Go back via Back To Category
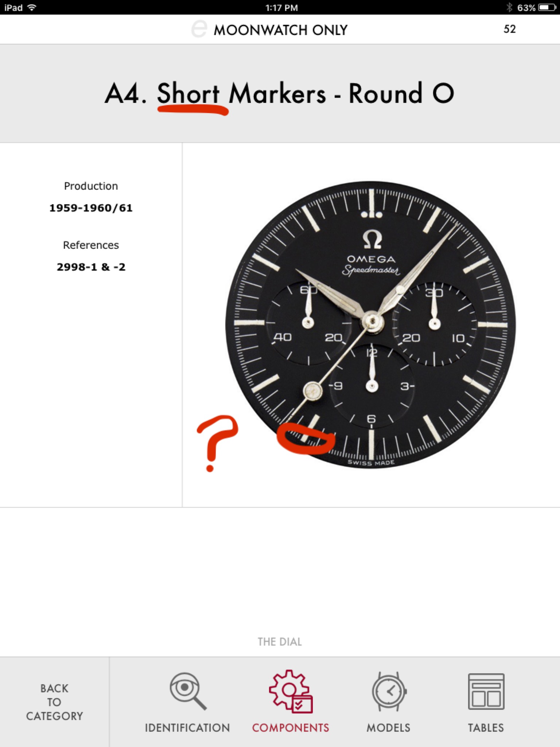This screenshot has width=560, height=747. [x=54, y=702]
